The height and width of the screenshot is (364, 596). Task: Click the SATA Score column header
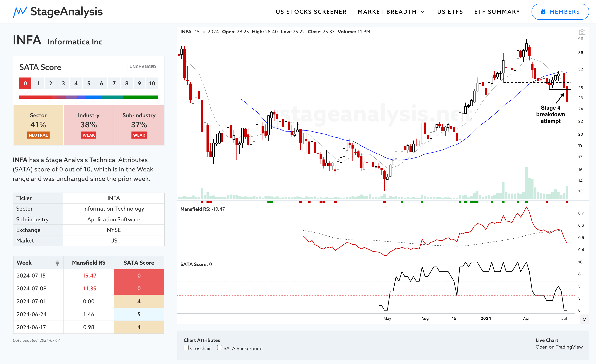[139, 263]
